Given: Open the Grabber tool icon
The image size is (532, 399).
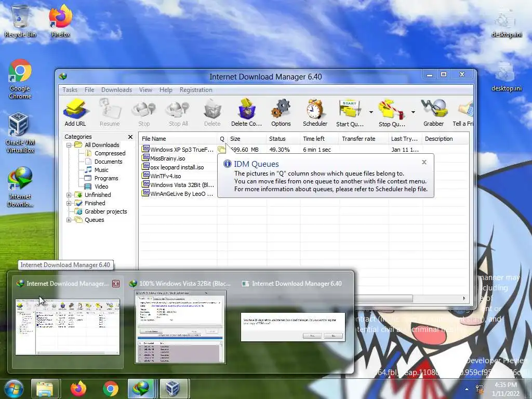Looking at the screenshot, I should click(434, 113).
